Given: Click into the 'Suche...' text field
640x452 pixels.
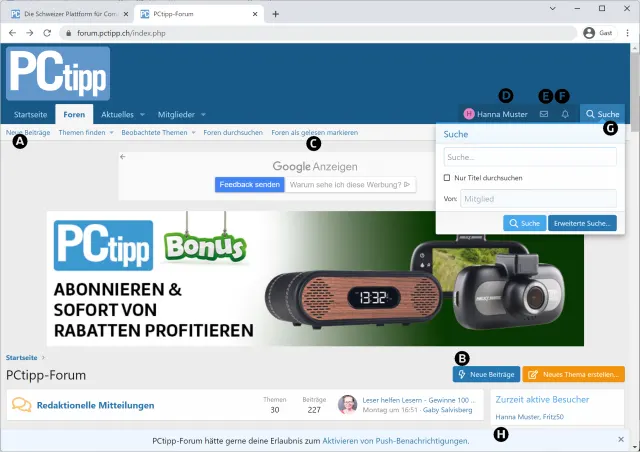Looking at the screenshot, I should click(530, 157).
